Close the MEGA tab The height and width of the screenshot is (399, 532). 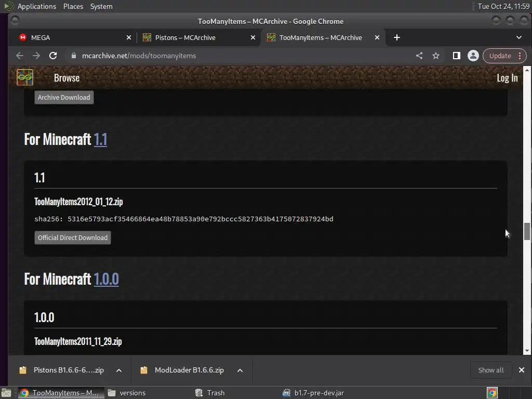[129, 37]
